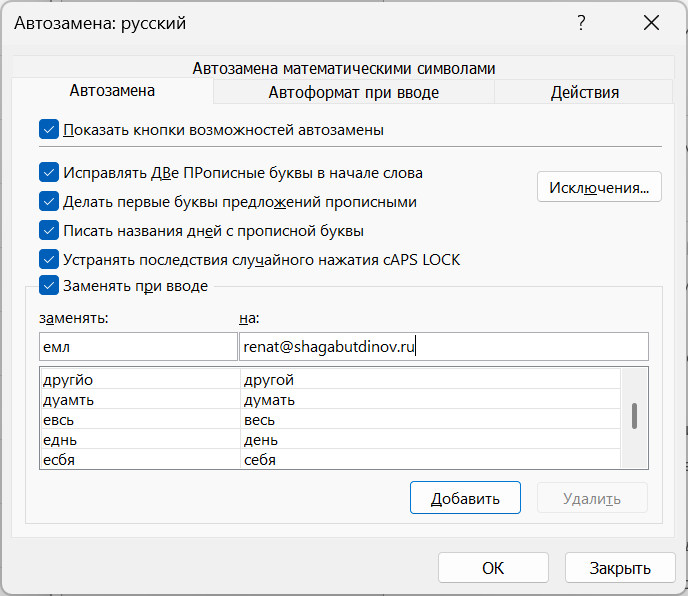Uncheck Устранять последствия случайного нажатия cAPS LOCK
The image size is (688, 596).
coord(49,259)
